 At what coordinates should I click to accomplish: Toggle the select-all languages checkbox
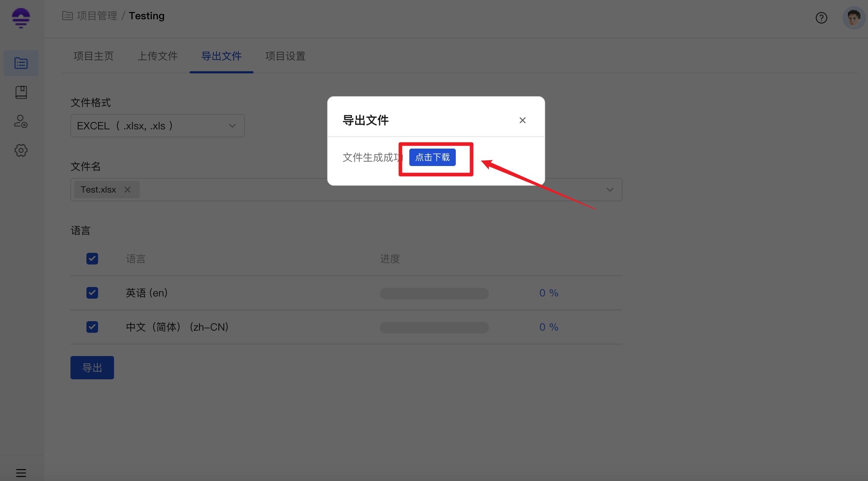point(92,259)
